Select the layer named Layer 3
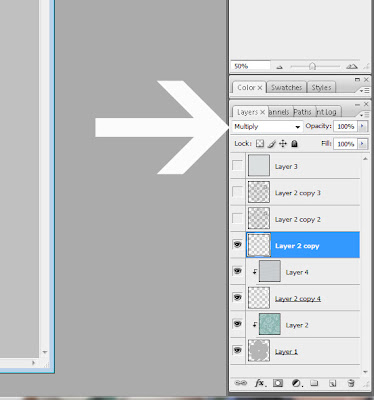 click(286, 166)
